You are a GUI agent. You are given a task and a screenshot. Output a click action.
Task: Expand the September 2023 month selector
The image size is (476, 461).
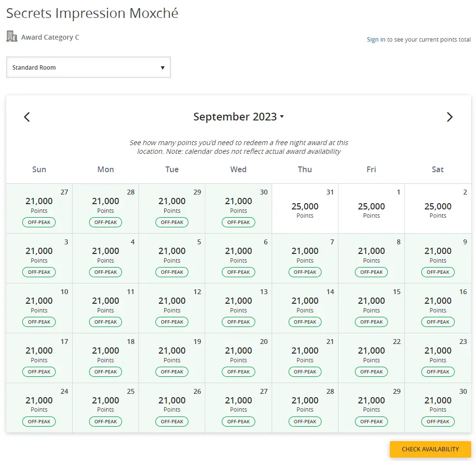(x=238, y=117)
